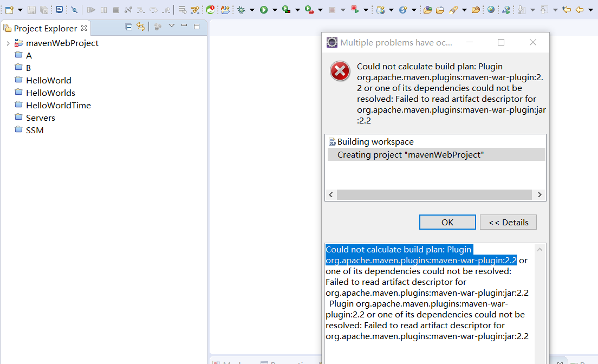Open the Coverage dropdown arrow
The image size is (598, 364).
tap(297, 10)
